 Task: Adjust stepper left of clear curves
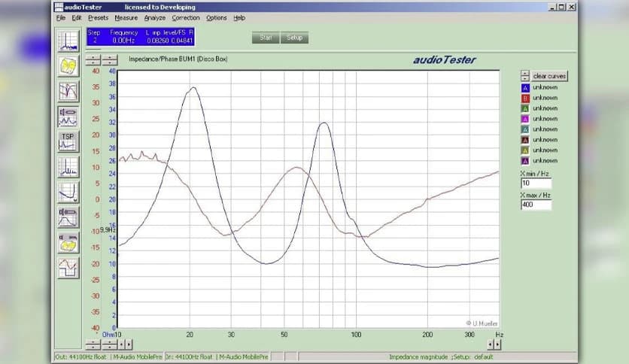525,76
